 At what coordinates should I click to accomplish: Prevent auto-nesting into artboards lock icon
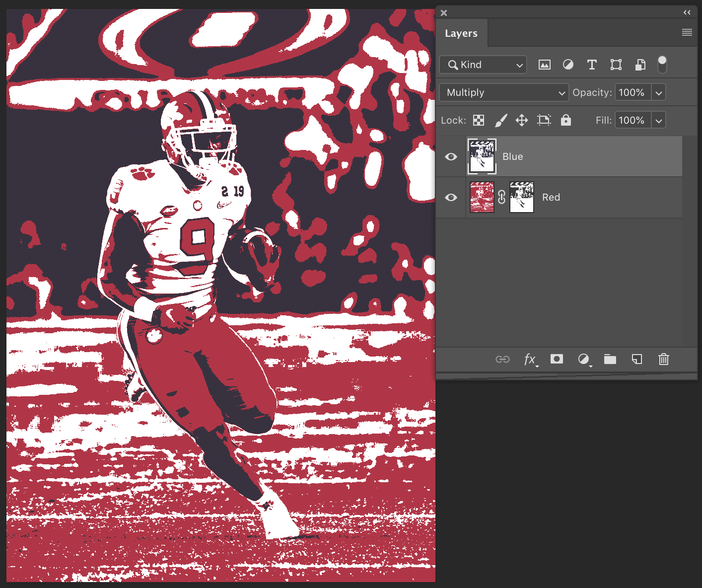544,120
